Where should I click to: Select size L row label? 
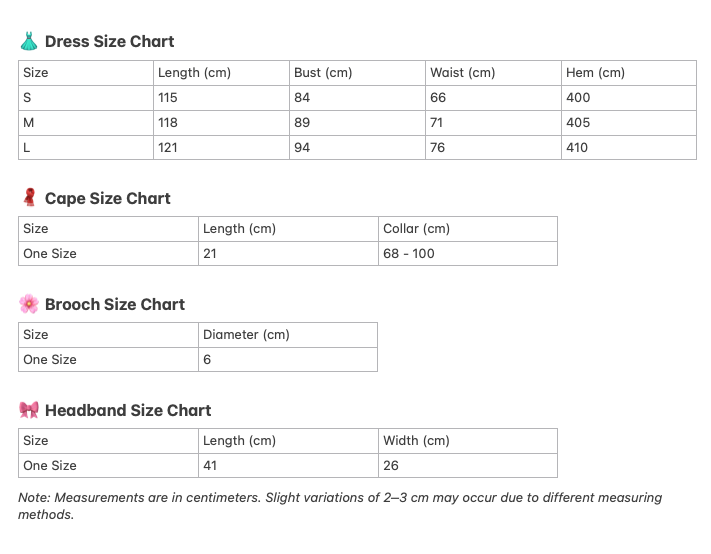(x=27, y=147)
